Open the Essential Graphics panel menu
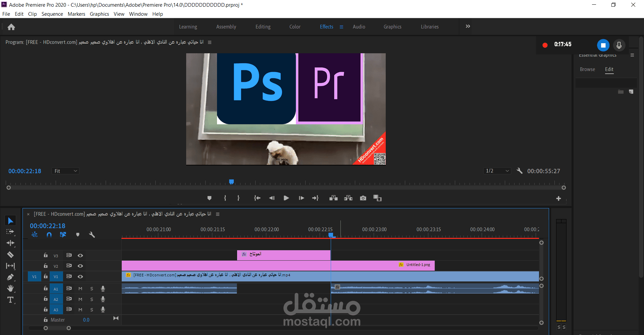 (632, 55)
